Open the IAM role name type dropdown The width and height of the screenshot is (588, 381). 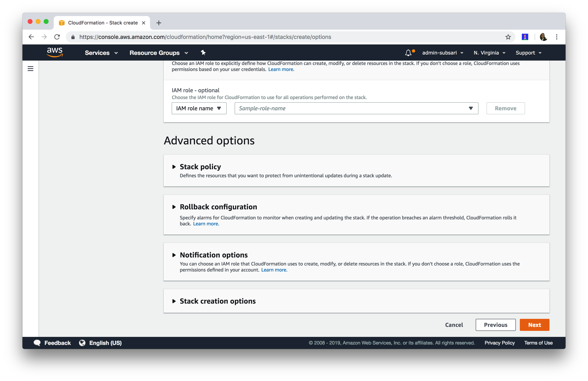[x=199, y=108]
